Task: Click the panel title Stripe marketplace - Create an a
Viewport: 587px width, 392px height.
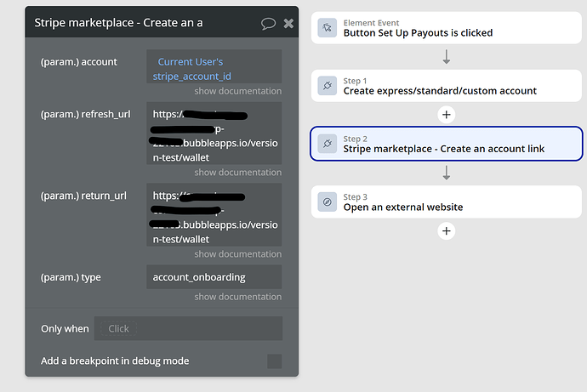Action: point(118,22)
